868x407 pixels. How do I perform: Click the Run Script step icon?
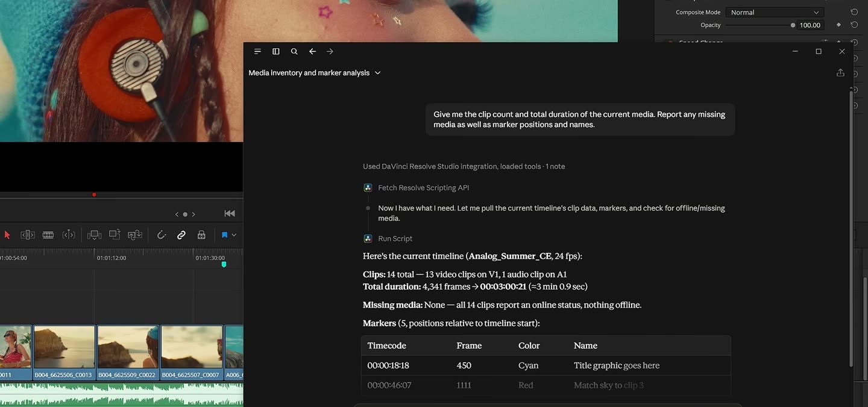click(x=368, y=238)
